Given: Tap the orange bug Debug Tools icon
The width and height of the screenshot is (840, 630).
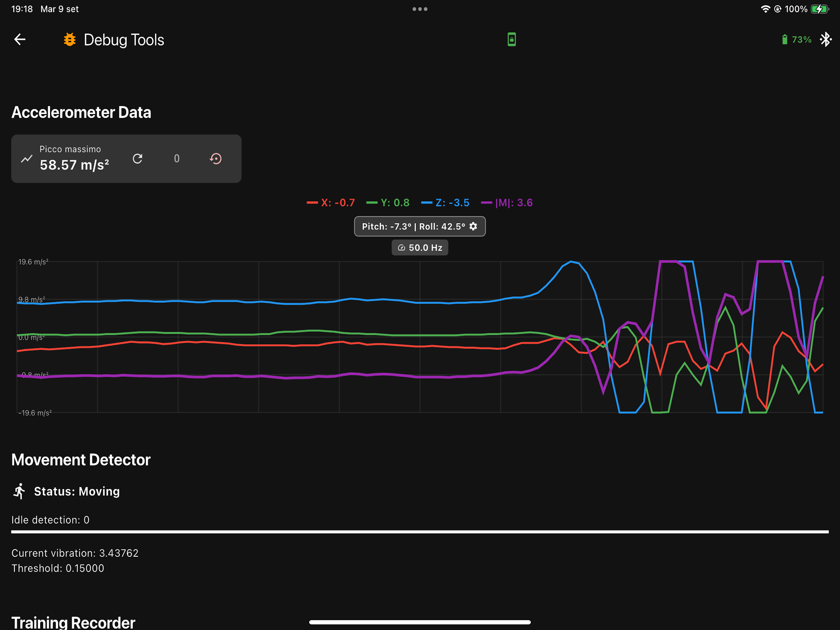Looking at the screenshot, I should pos(69,39).
